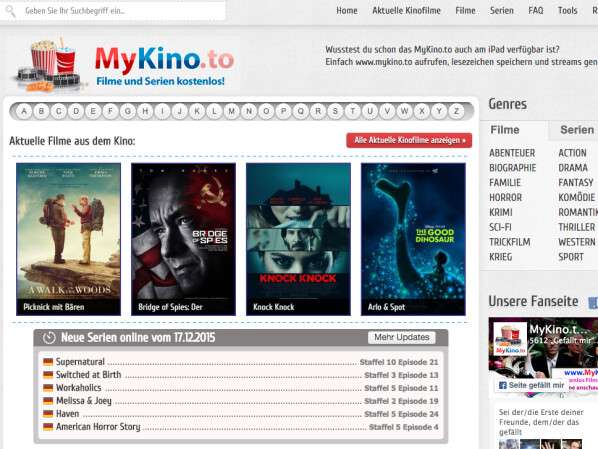This screenshot has width=598, height=449.
Task: Open the Home menu item
Action: (347, 11)
